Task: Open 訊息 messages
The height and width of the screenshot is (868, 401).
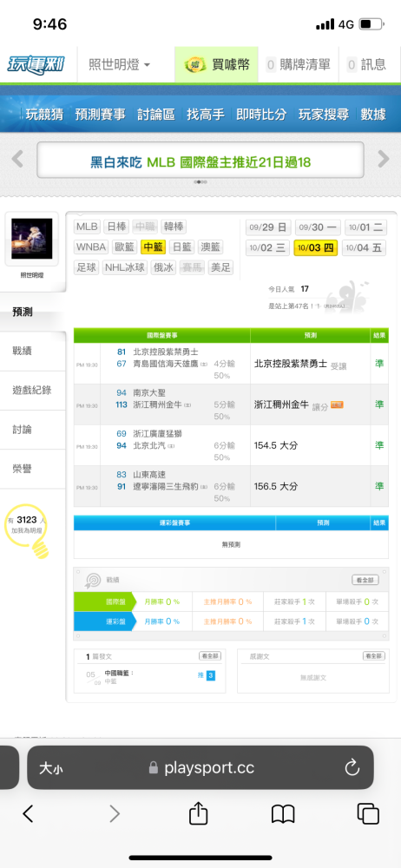Action: coord(366,65)
